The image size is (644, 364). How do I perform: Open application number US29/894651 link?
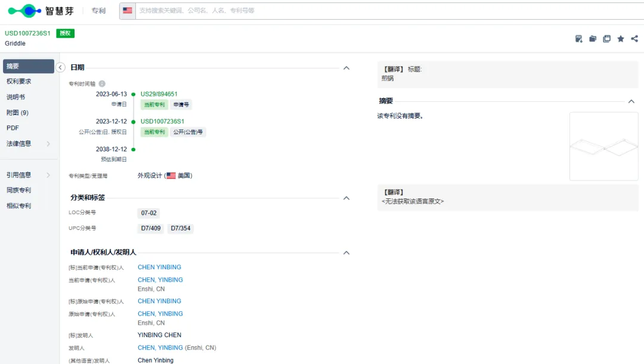(x=159, y=94)
